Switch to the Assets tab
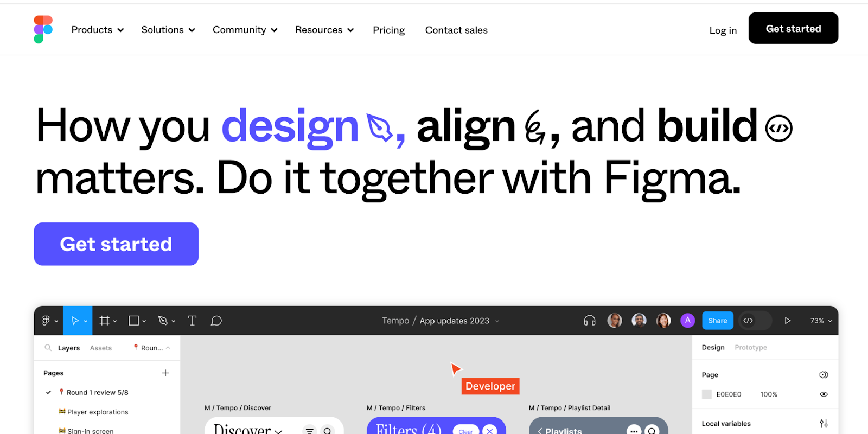868x434 pixels. pyautogui.click(x=101, y=348)
